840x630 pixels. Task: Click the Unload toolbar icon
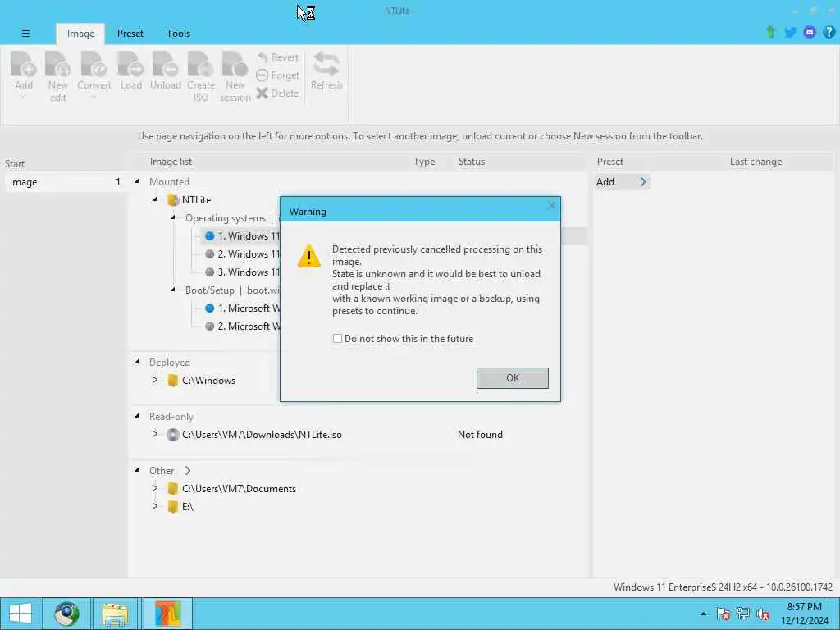click(x=166, y=71)
